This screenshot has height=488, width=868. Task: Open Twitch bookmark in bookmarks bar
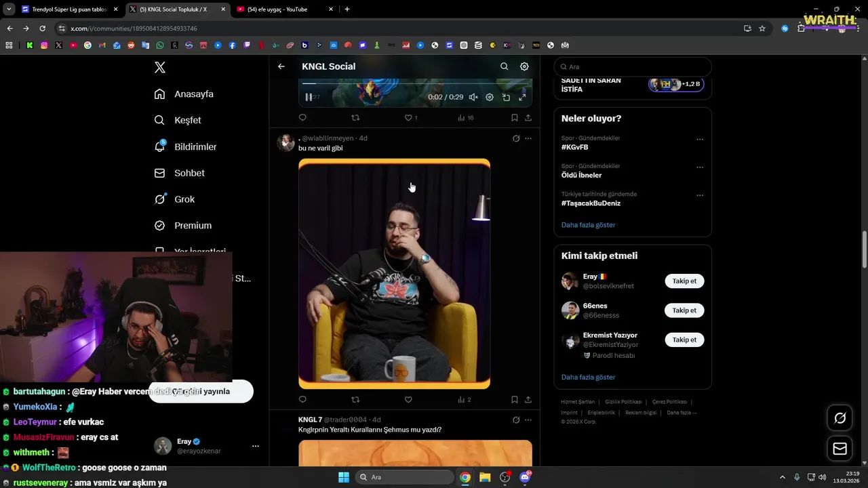[247, 45]
